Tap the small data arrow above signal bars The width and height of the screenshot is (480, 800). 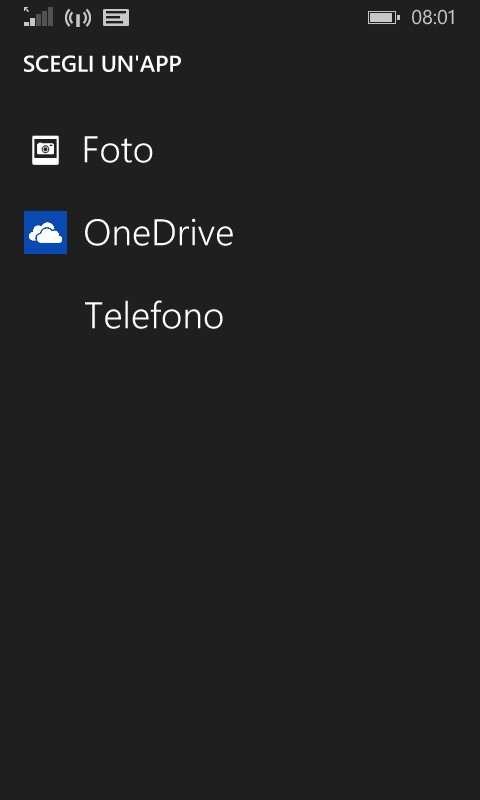pyautogui.click(x=27, y=10)
